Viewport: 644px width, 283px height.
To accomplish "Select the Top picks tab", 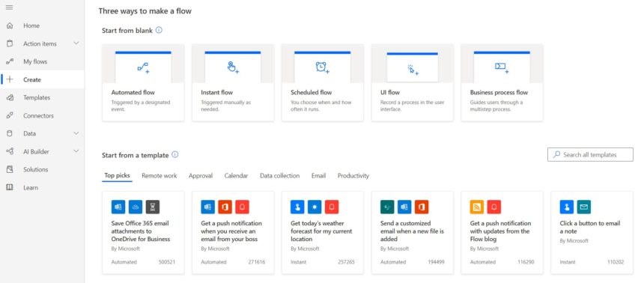I will point(117,175).
